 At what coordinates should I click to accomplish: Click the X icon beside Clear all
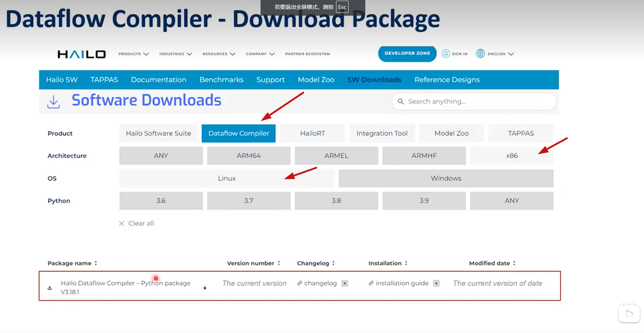[x=122, y=224]
